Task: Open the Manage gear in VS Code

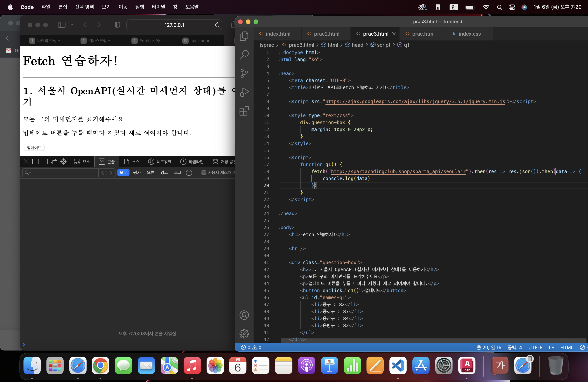Action: pyautogui.click(x=244, y=334)
